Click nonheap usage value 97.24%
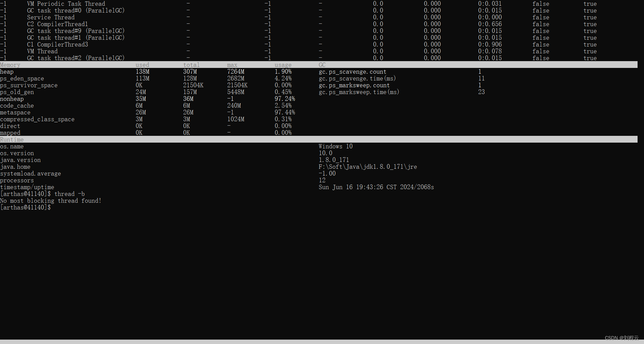The width and height of the screenshot is (644, 344). tap(285, 99)
